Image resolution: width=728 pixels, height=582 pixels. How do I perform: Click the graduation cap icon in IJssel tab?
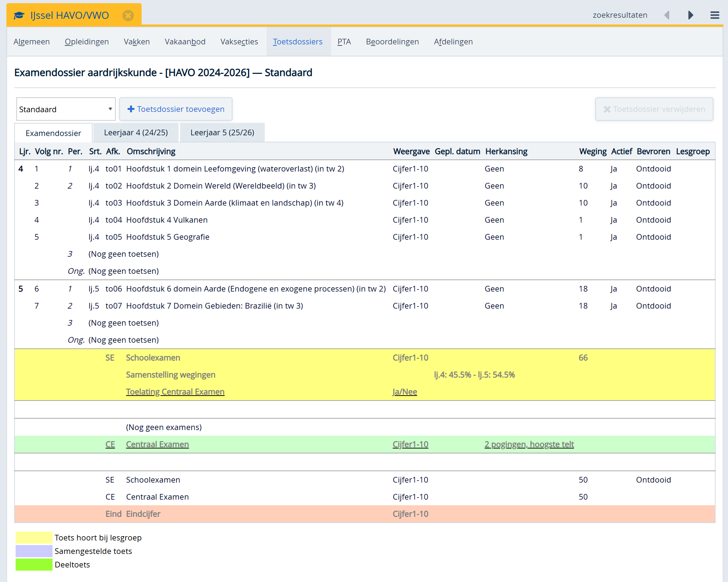click(x=19, y=15)
